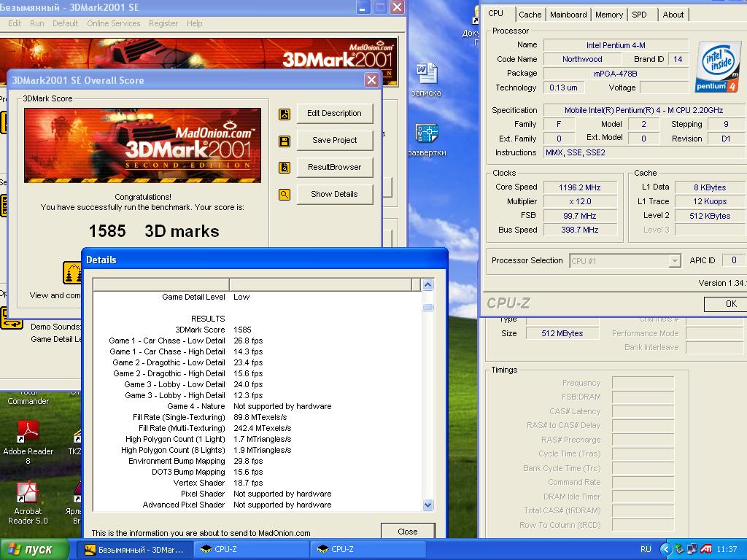Open the записка Word document desktop icon
The height and width of the screenshot is (560, 747).
point(426,79)
